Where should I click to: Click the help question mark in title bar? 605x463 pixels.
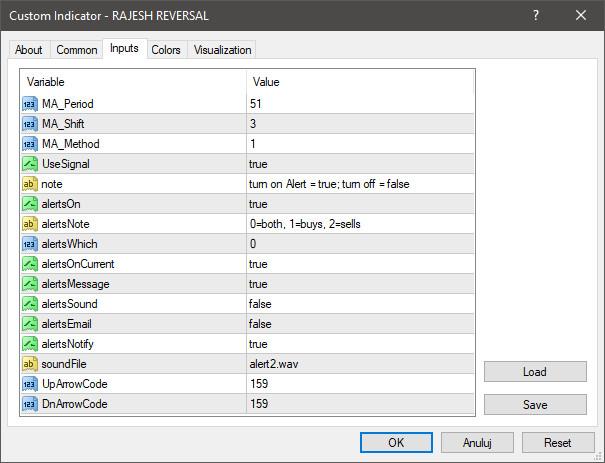(536, 15)
